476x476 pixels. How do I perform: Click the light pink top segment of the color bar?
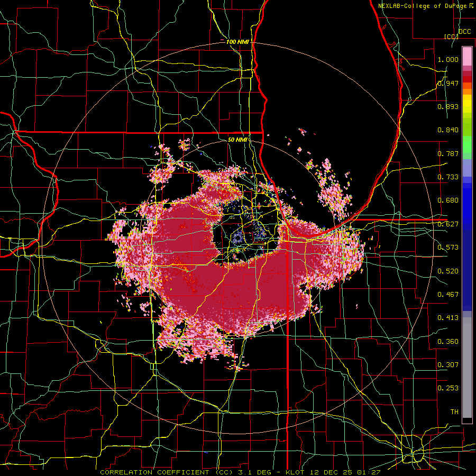click(x=467, y=56)
